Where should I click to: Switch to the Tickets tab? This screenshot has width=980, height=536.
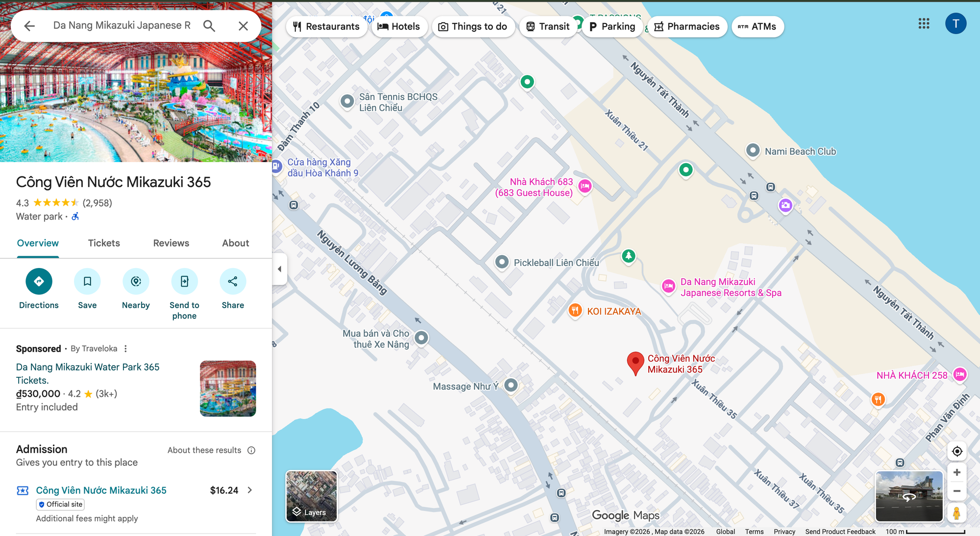[104, 243]
